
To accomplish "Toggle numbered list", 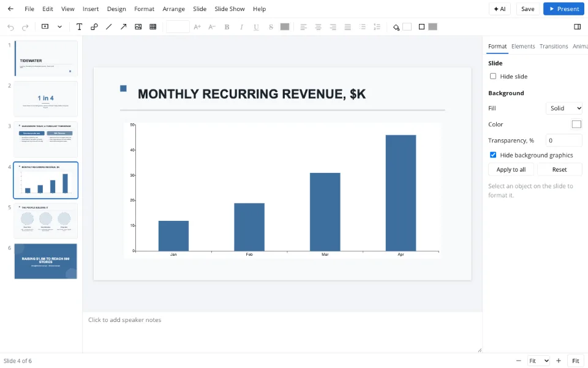I will pyautogui.click(x=377, y=26).
